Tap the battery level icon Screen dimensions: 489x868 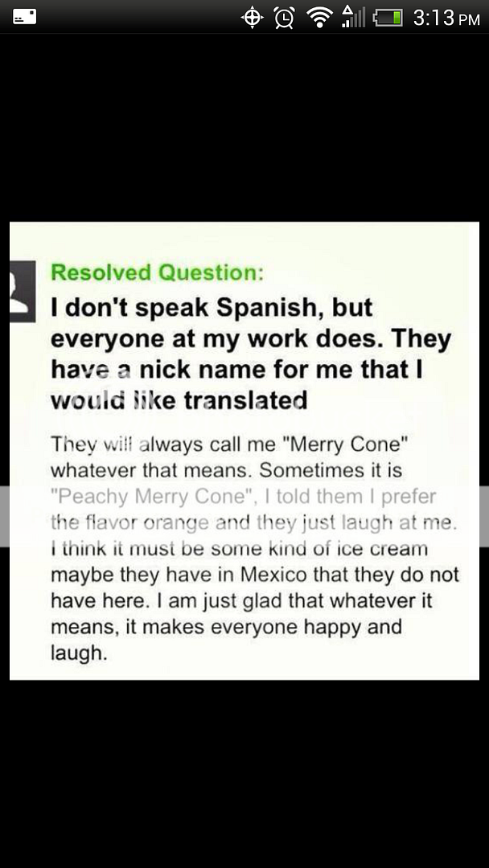pos(387,18)
